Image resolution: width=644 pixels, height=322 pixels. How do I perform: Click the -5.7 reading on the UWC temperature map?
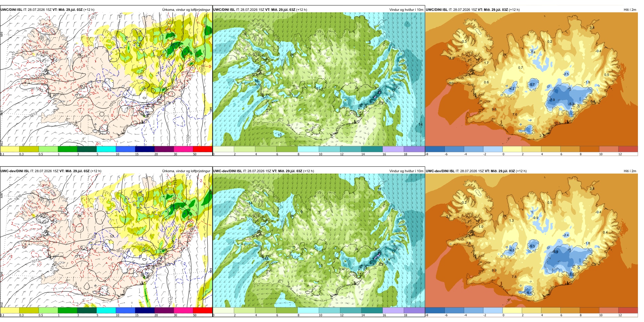point(532,85)
